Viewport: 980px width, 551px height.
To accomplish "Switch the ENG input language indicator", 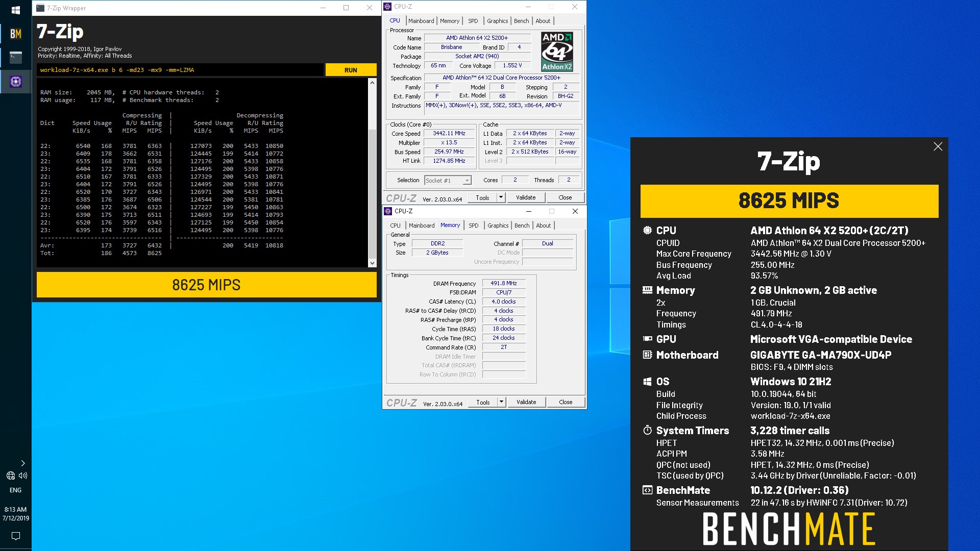I will (16, 490).
